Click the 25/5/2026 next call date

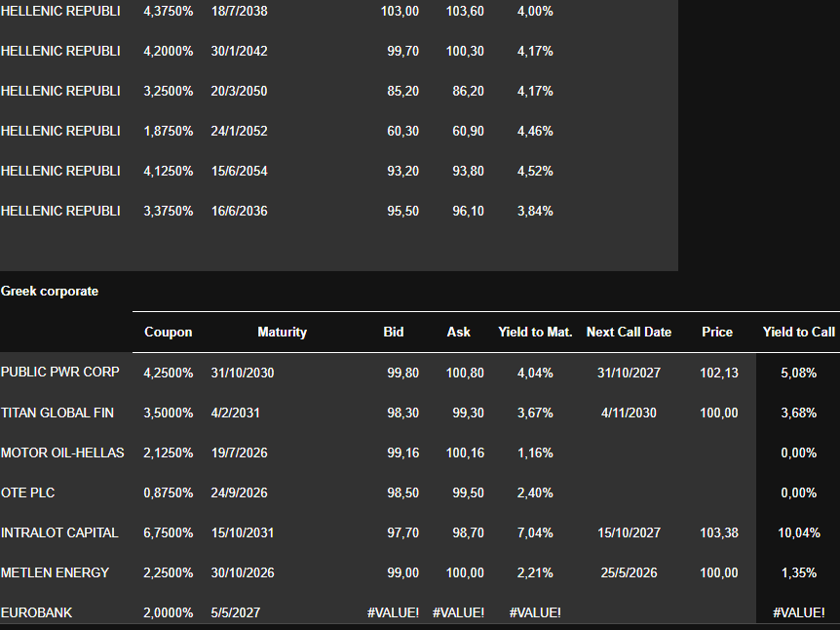pos(629,572)
